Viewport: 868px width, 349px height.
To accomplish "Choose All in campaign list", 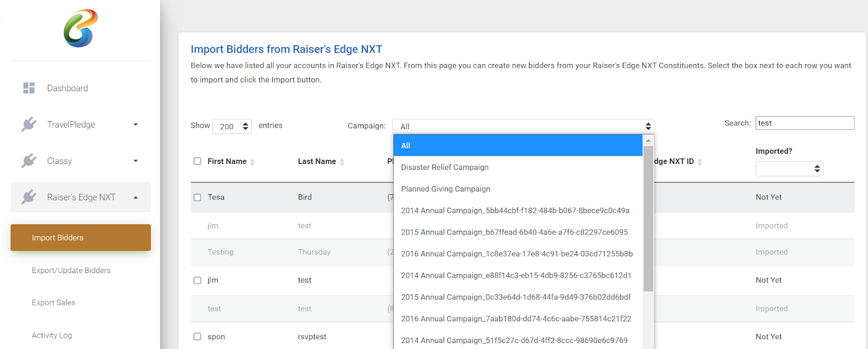I will pyautogui.click(x=518, y=145).
